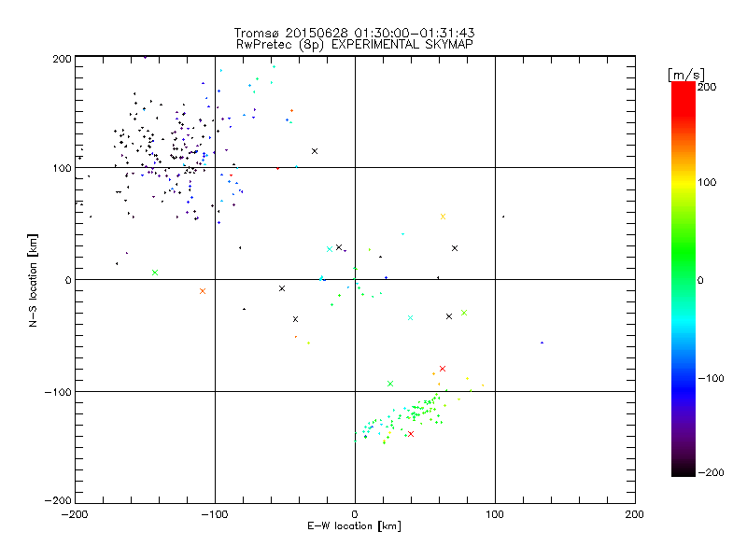Click the black X marker nearest the title

315,151
